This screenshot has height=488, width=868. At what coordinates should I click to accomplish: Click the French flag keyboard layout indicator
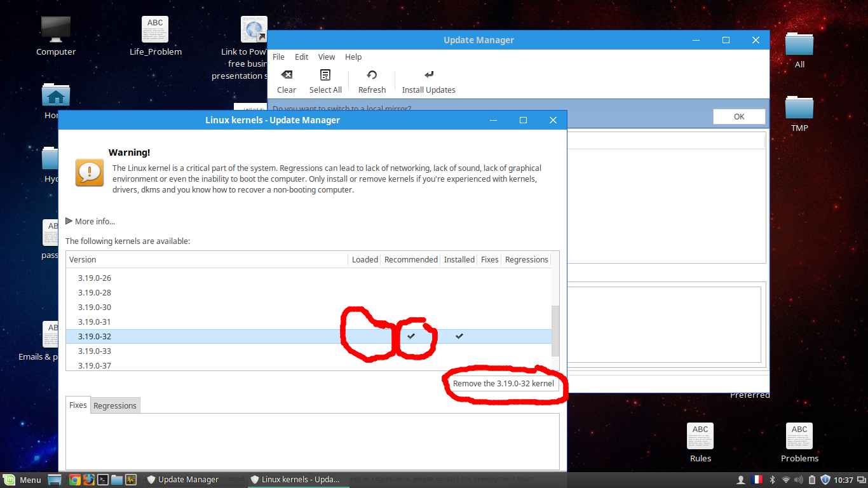[757, 480]
